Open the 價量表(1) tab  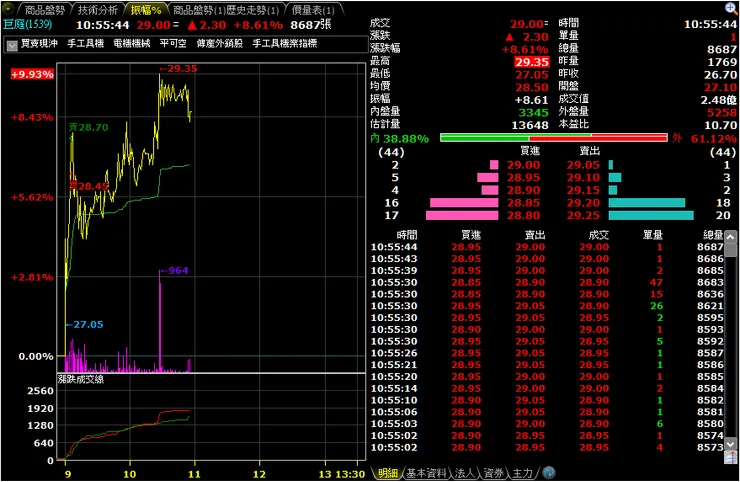(313, 9)
